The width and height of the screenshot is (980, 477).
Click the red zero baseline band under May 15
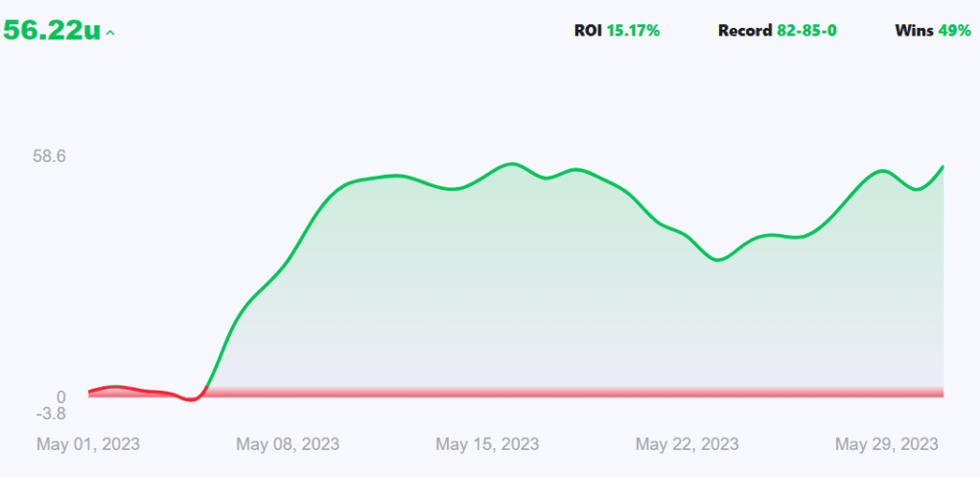(x=487, y=393)
